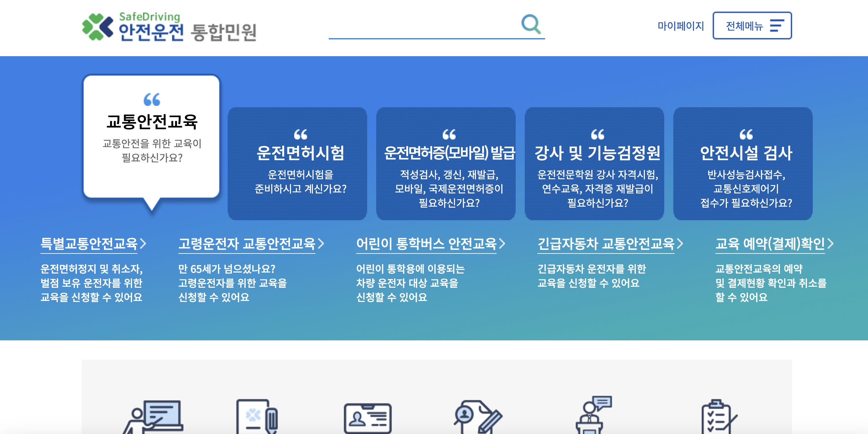Go to 어린이 통학버스 안전교육 link

pyautogui.click(x=430, y=243)
